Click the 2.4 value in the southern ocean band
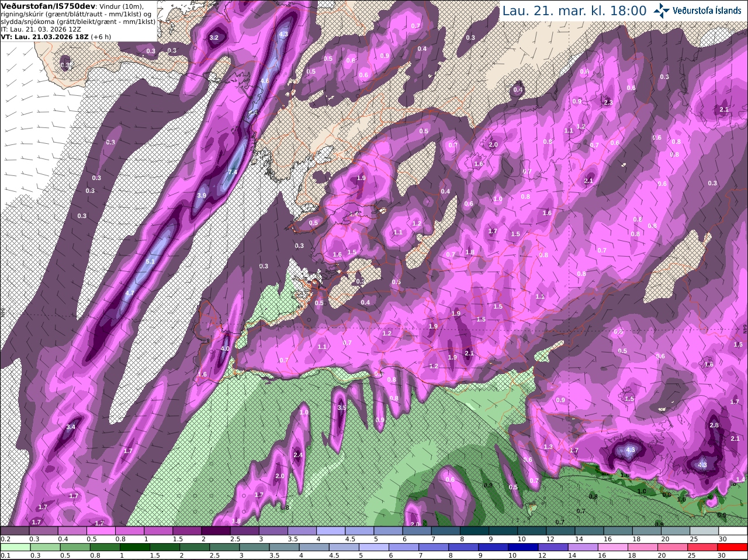The width and height of the screenshot is (748, 560). (297, 455)
